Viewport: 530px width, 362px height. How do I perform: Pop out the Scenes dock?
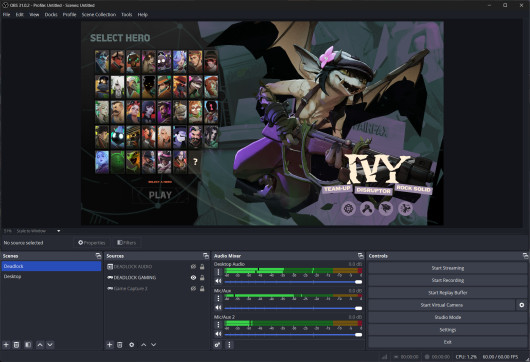pyautogui.click(x=98, y=256)
